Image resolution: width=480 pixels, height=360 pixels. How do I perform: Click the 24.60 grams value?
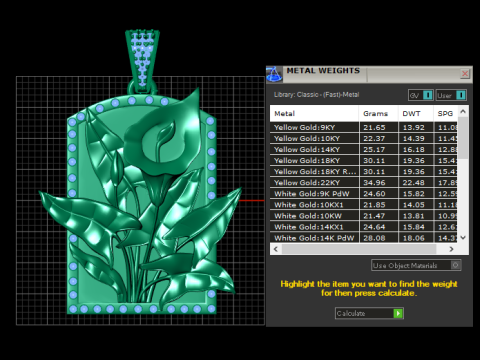[x=374, y=194]
